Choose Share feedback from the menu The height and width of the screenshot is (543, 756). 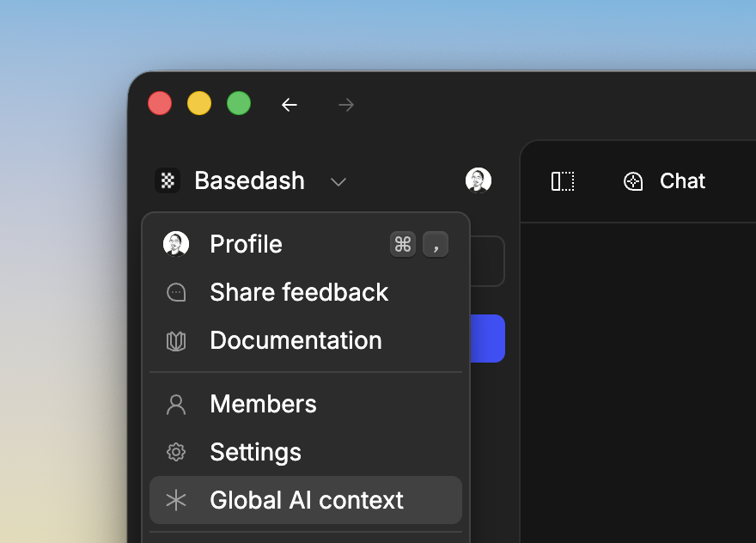coord(298,292)
